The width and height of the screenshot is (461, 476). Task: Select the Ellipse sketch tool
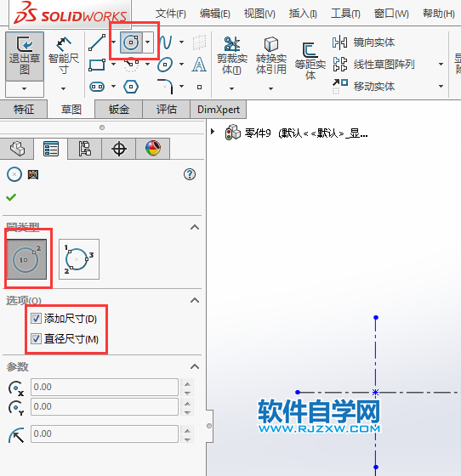tap(165, 65)
